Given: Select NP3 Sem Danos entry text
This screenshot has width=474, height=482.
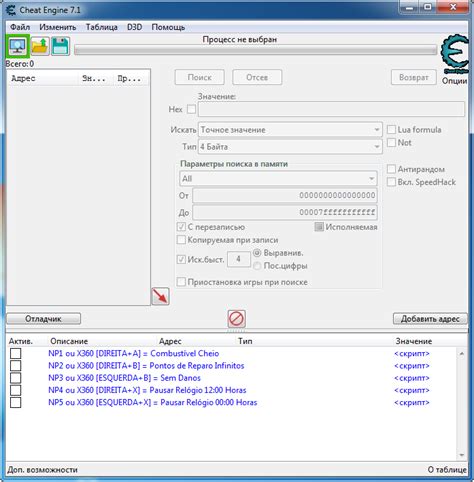Looking at the screenshot, I should (x=124, y=378).
